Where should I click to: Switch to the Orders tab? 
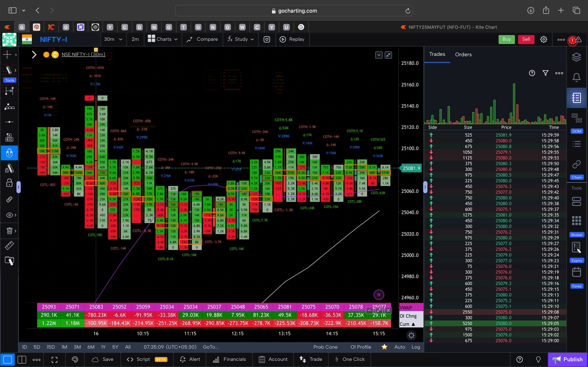point(463,54)
